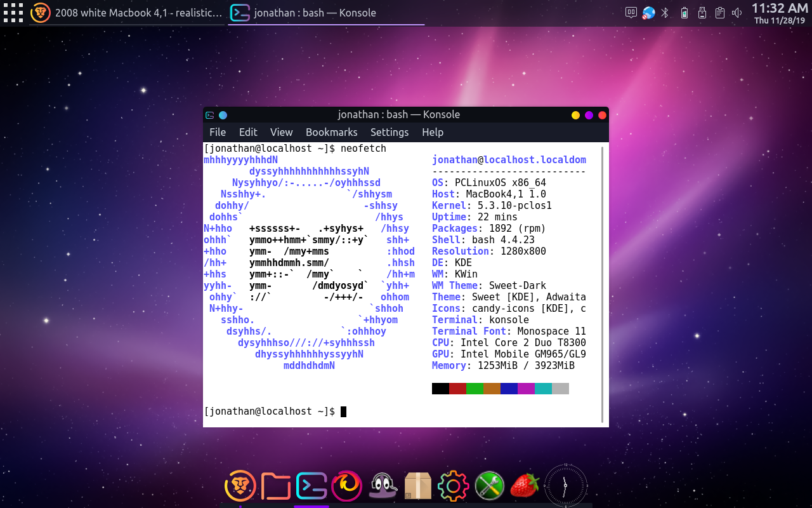Click the blue color block in neofetch output
Screen dimensions: 812x508
(x=509, y=389)
